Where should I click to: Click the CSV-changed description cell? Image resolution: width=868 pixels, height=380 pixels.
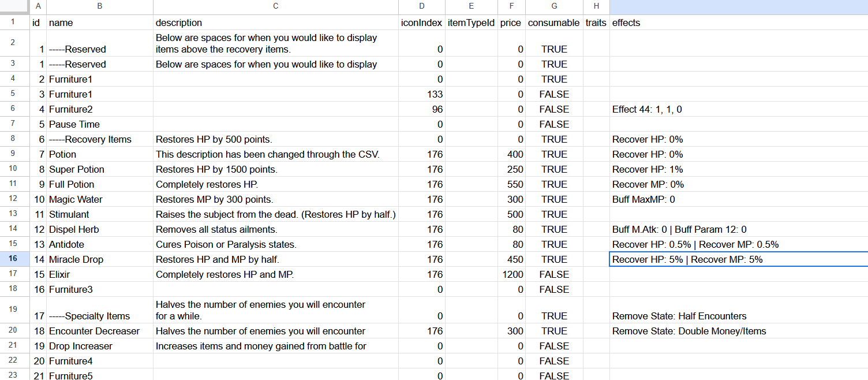pyautogui.click(x=276, y=154)
